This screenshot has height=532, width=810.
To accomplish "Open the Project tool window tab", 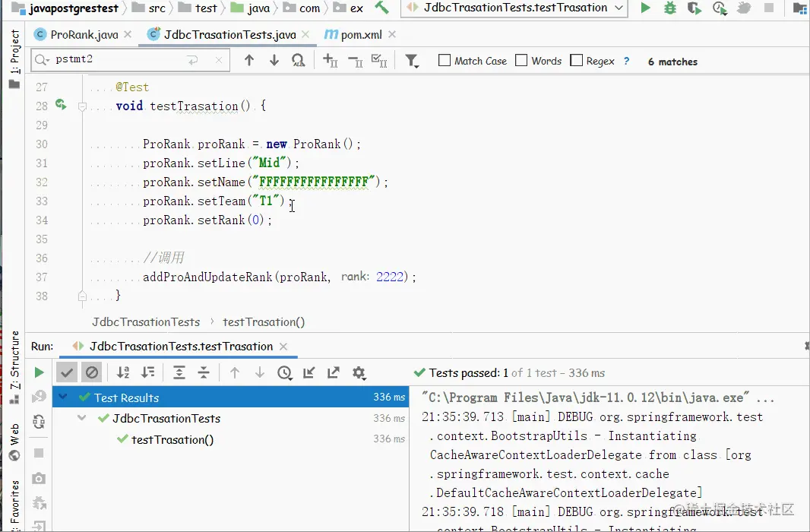I will [14, 59].
